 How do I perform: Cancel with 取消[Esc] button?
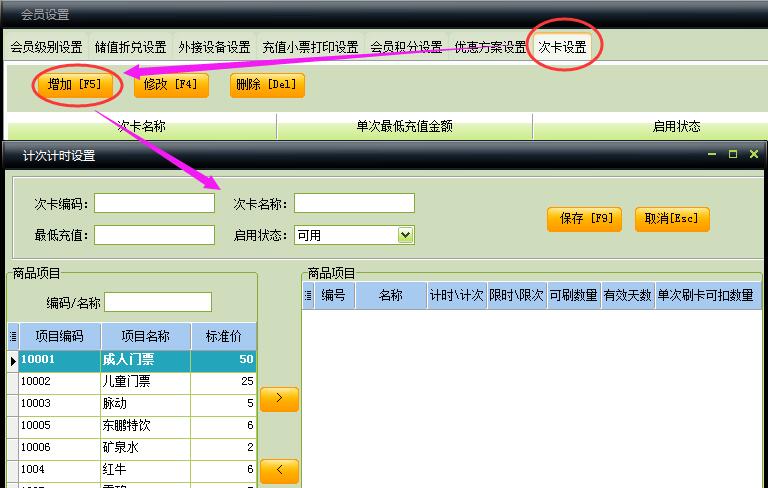click(x=672, y=219)
